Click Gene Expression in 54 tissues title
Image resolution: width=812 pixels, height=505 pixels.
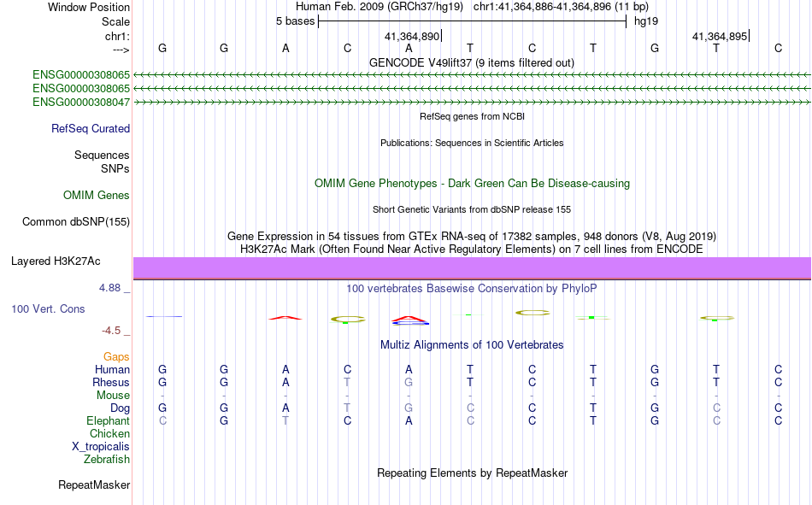[x=472, y=236]
